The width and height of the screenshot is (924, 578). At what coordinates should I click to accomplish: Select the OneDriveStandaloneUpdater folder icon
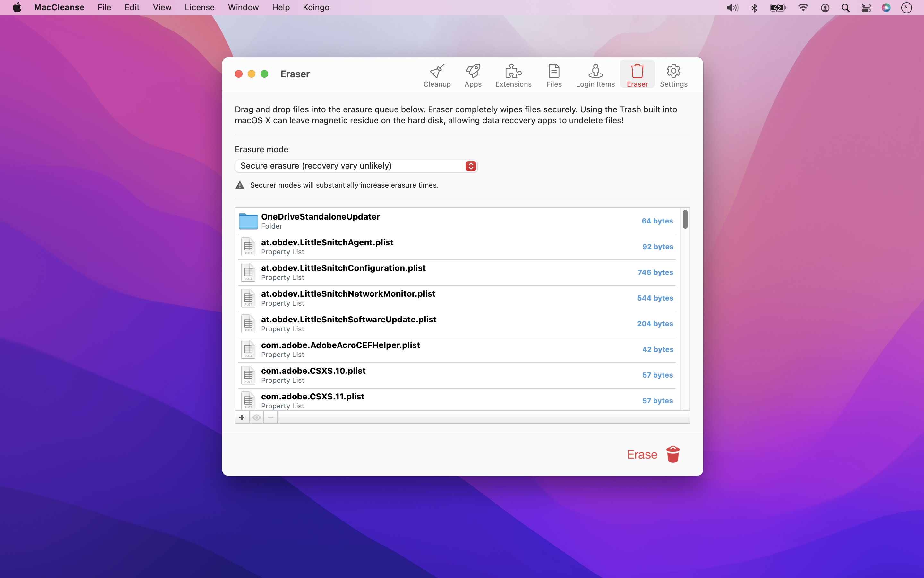tap(248, 221)
